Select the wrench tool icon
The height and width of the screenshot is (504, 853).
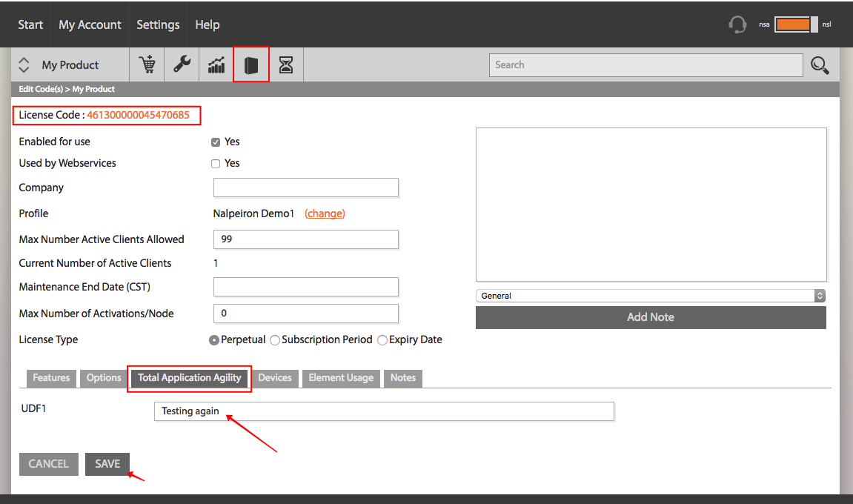click(182, 64)
